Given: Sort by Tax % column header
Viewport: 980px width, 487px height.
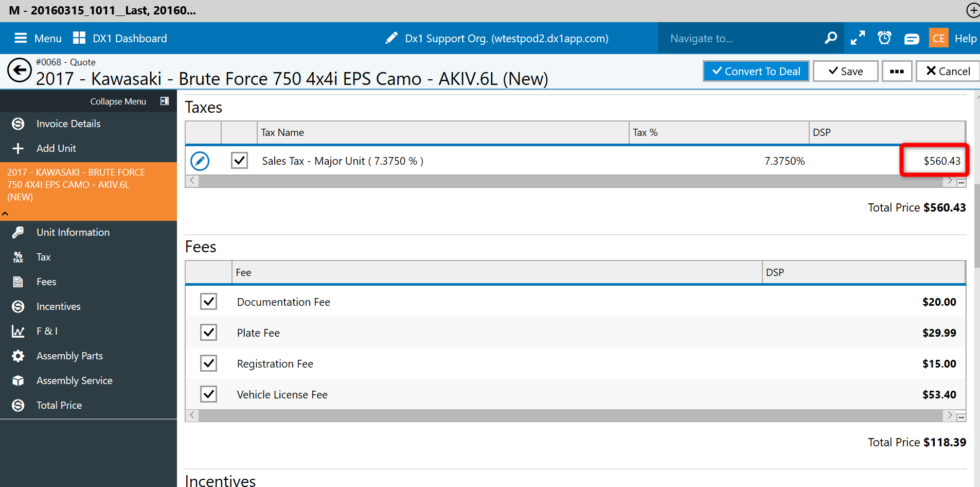Looking at the screenshot, I should [x=719, y=132].
